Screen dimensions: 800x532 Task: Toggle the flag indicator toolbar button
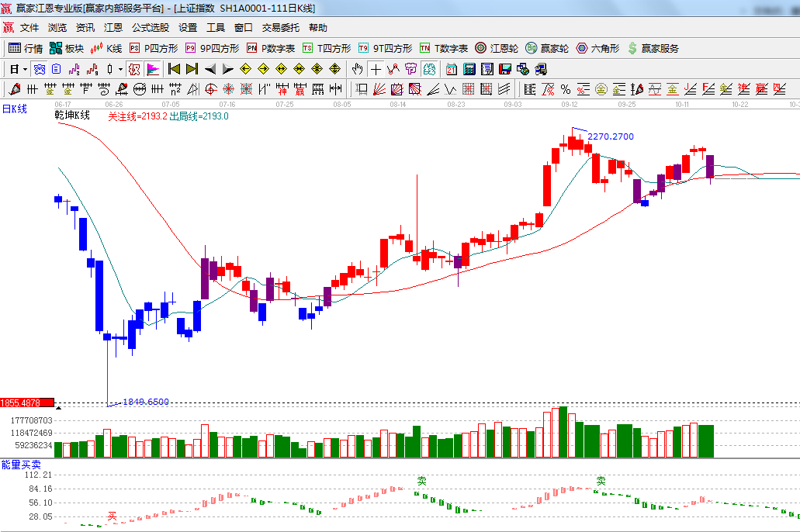[x=153, y=69]
